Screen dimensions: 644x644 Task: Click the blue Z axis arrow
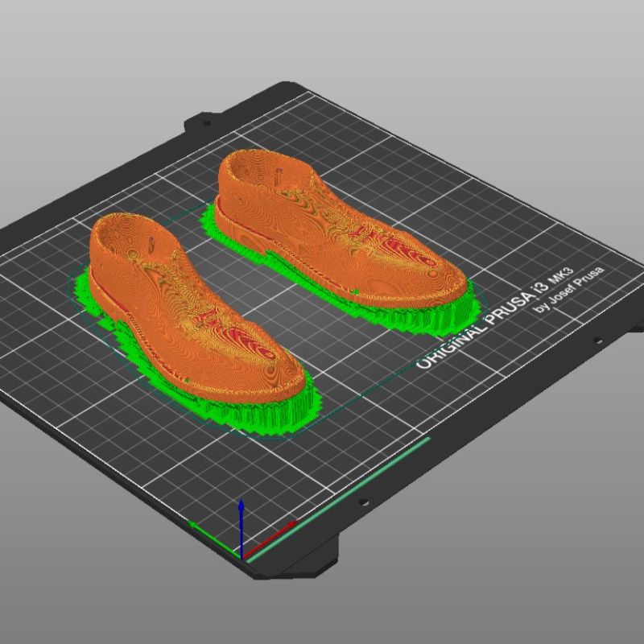point(241,515)
